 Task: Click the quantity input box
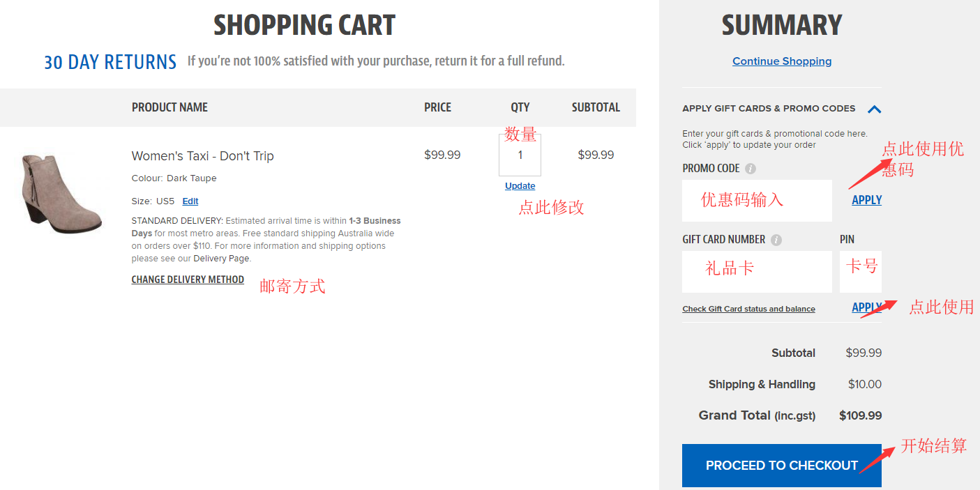(520, 155)
